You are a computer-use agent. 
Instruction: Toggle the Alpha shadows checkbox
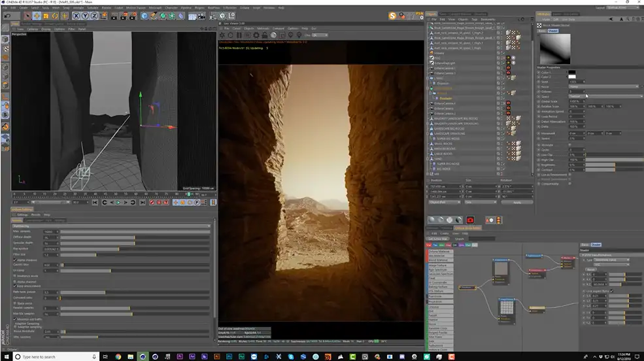pyautogui.click(x=15, y=260)
